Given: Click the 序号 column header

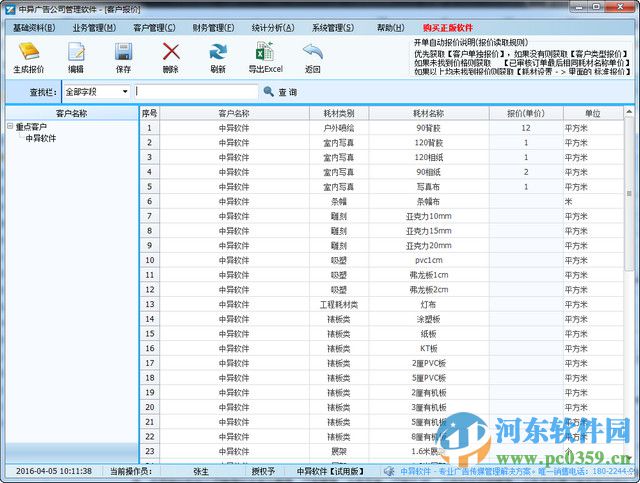Looking at the screenshot, I should pos(149,113).
